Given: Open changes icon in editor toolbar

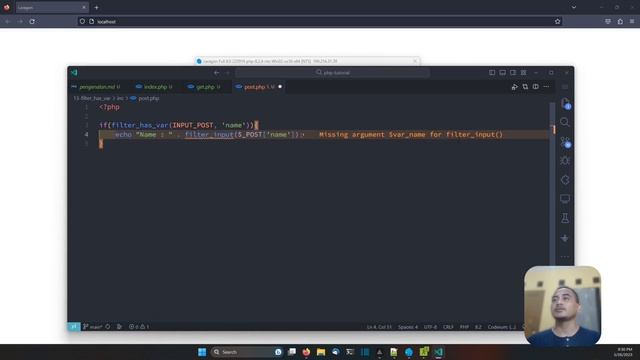Looking at the screenshot, I should coord(525,87).
